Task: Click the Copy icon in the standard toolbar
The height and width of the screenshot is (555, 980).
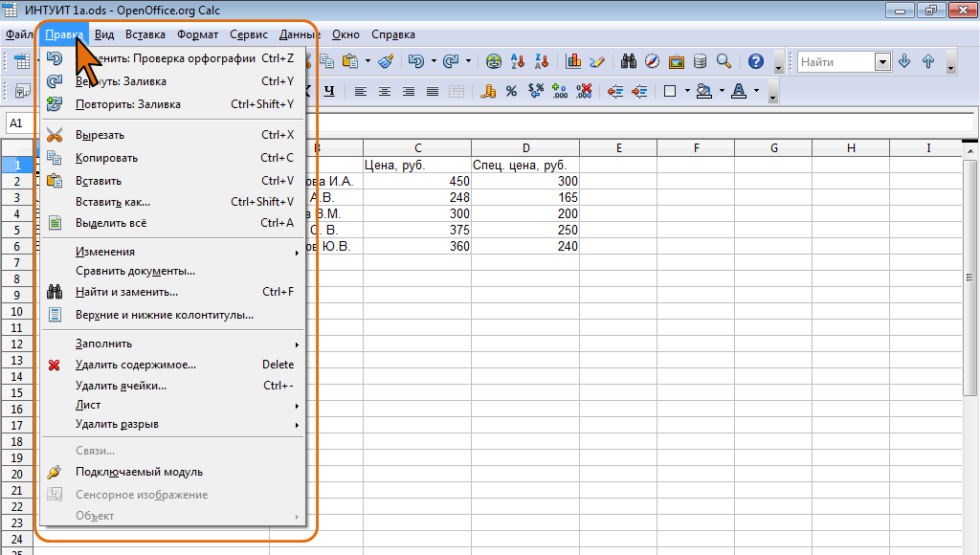Action: point(326,61)
